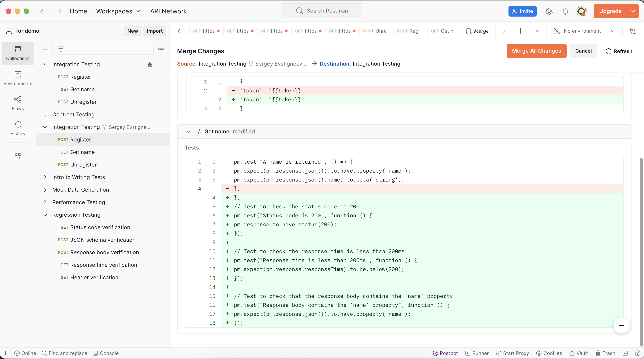Open the tab list dropdown chevron
Screen dimensions: 644x359
click(x=538, y=31)
